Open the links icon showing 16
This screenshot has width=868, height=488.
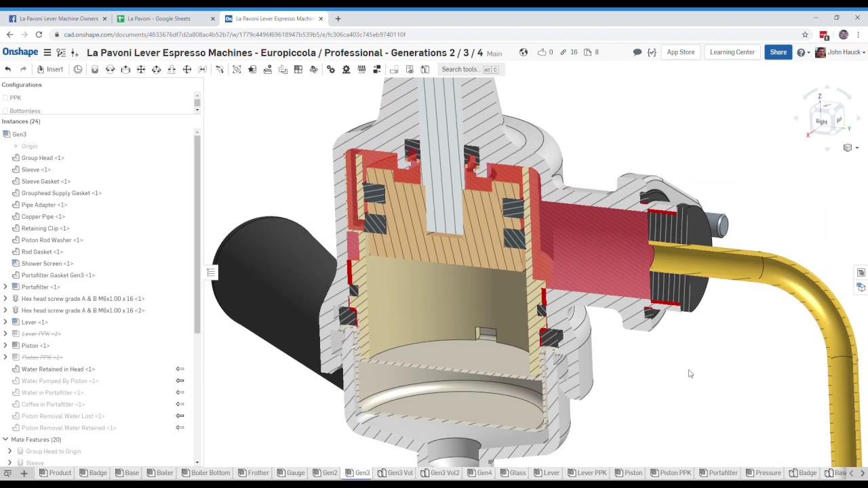[563, 52]
